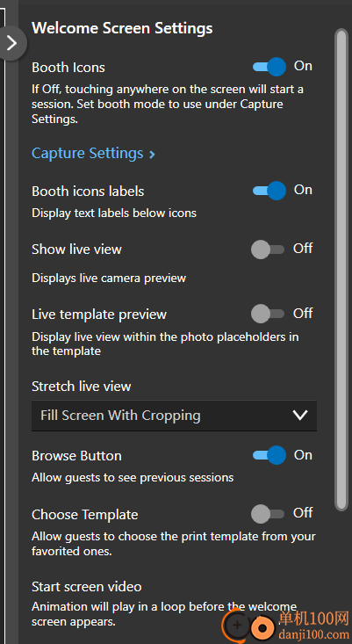Click the Choose Template label text

(85, 515)
